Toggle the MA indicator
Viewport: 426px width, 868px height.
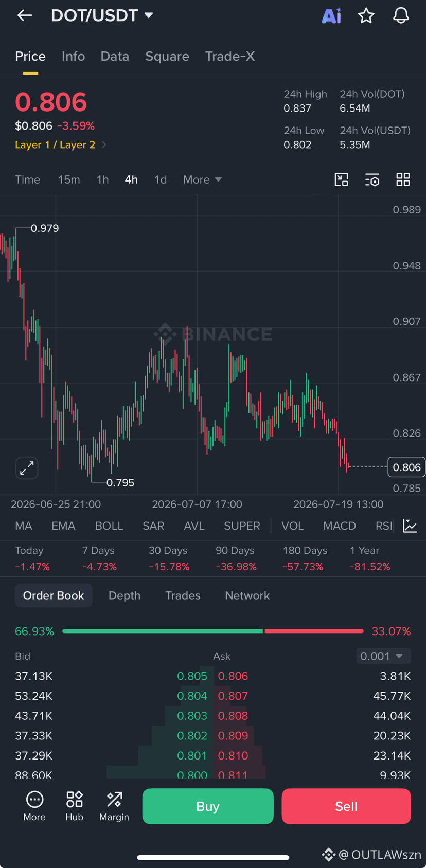click(x=24, y=526)
